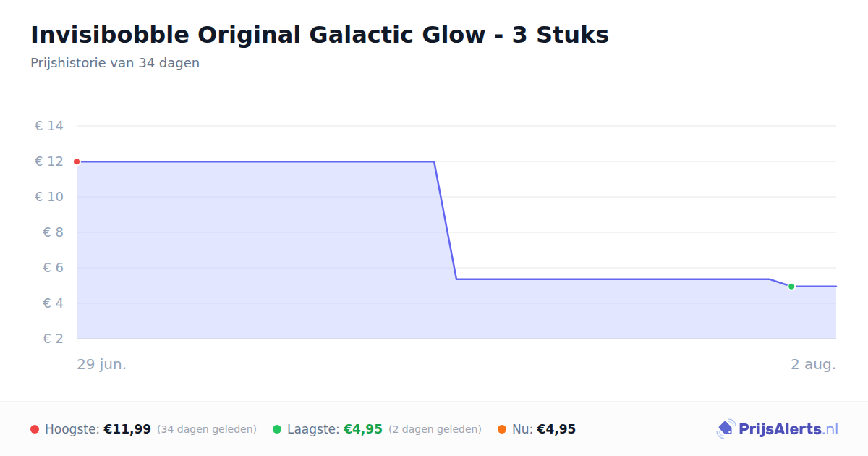868x456 pixels.
Task: Click the PrijsAlerts price tag logo icon
Action: pos(726,429)
